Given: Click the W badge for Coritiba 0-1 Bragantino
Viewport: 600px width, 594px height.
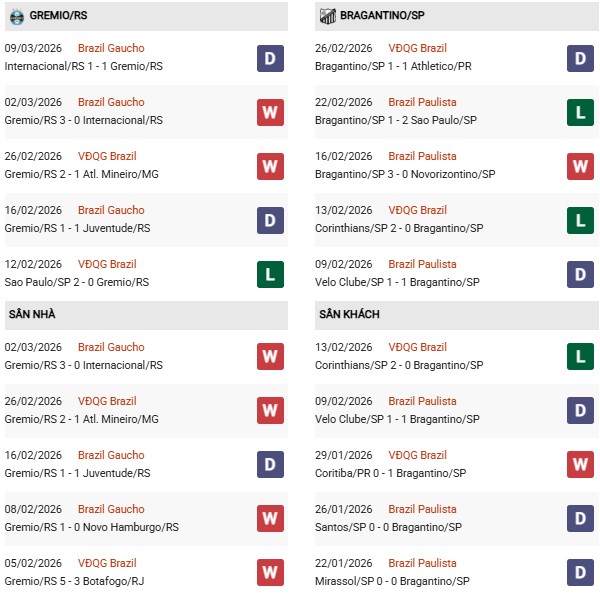Looking at the screenshot, I should tap(581, 465).
